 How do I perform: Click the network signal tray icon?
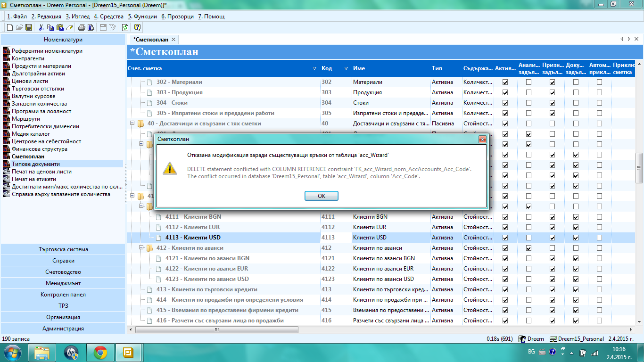[594, 352]
